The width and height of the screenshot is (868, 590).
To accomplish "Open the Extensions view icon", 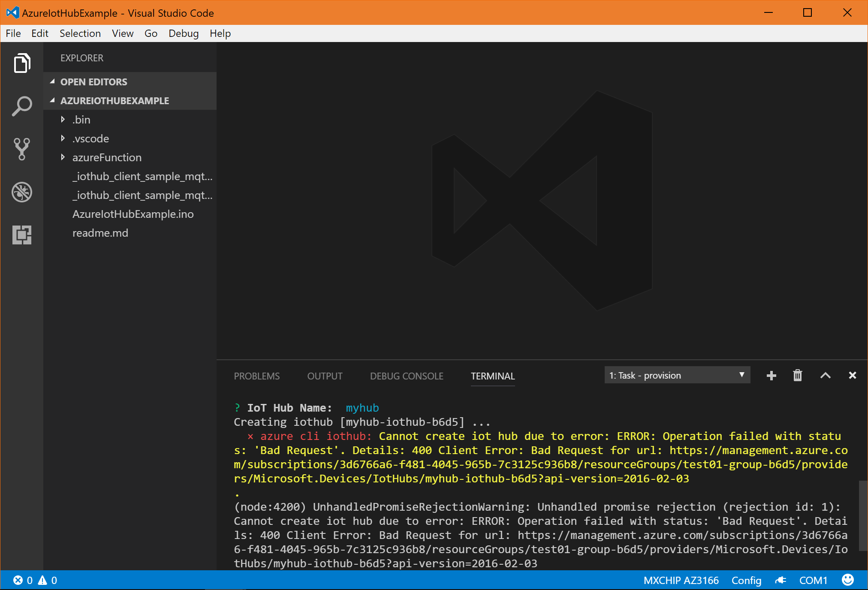I will tap(22, 235).
